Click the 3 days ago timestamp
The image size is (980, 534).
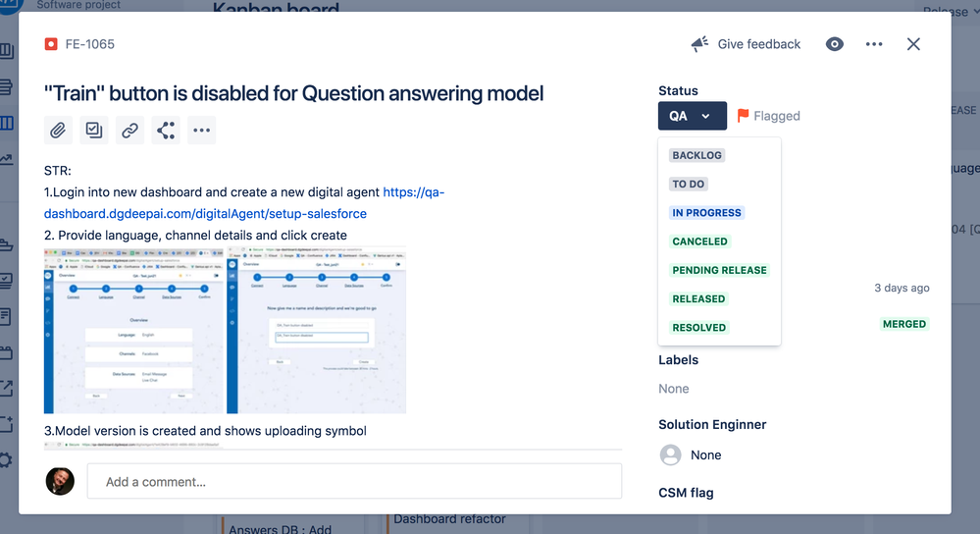902,289
